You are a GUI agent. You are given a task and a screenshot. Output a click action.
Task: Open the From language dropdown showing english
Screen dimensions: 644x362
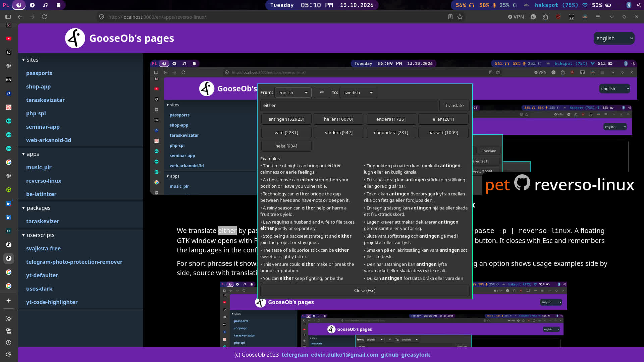(x=293, y=93)
